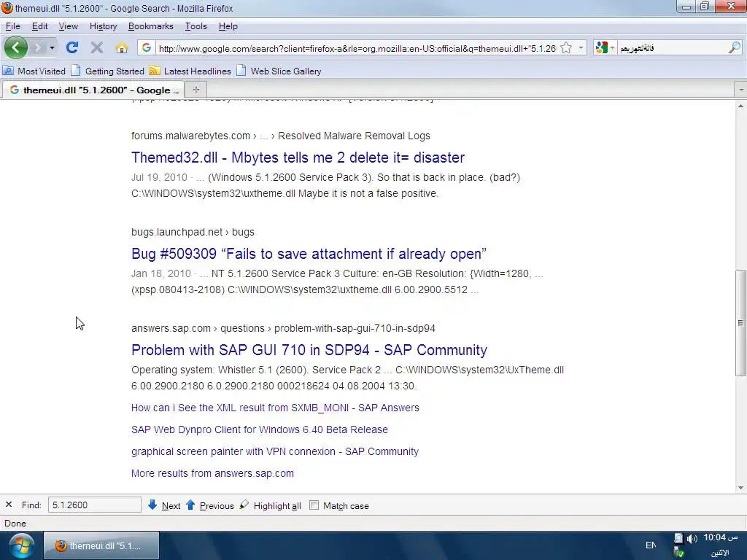Screen dimensions: 747x560
Task: Open the Latest Headlines feed bookmark
Action: pos(190,71)
